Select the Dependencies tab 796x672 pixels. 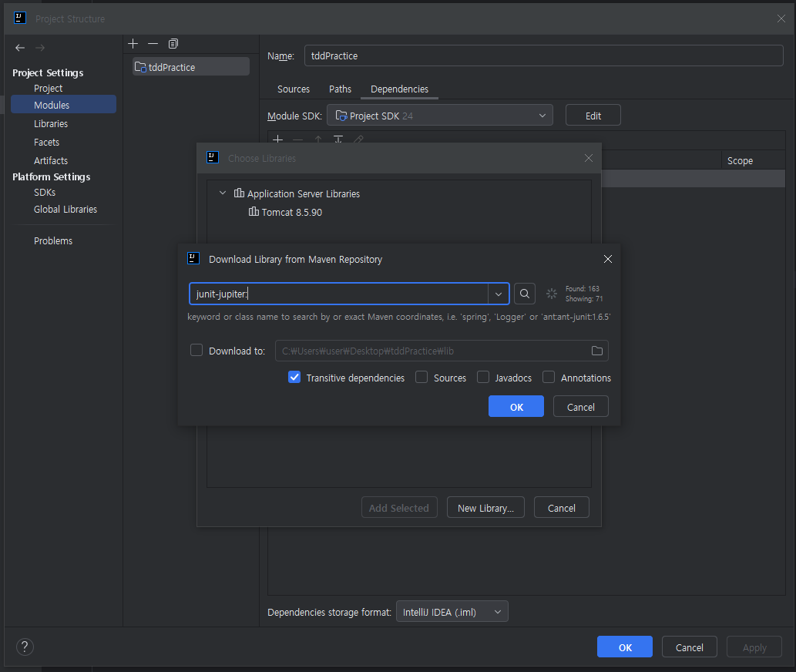pyautogui.click(x=399, y=89)
